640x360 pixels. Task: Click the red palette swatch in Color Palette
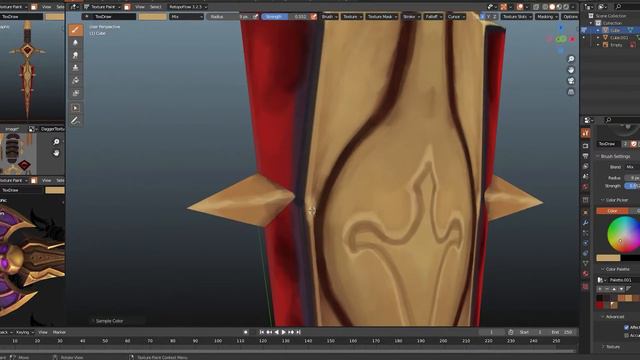600,305
